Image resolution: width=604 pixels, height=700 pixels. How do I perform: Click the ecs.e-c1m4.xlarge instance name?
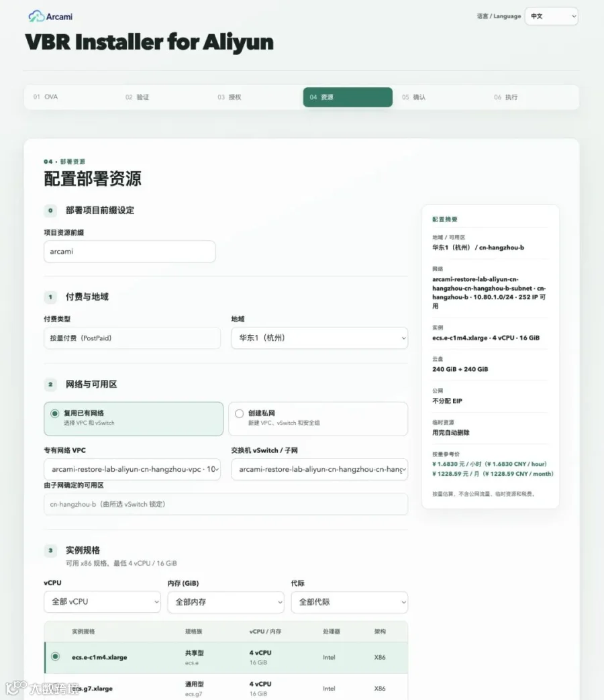tap(99, 657)
